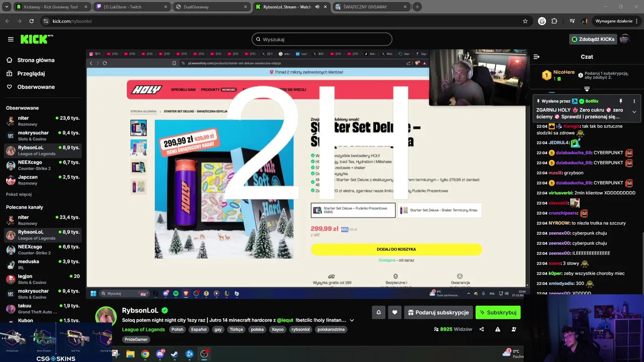
Task: Click NYROOW username in chat
Action: coord(559,223)
